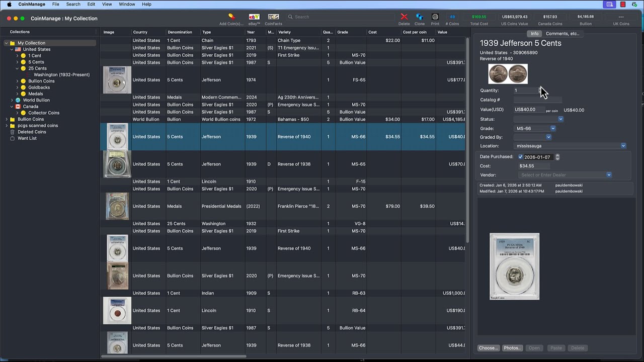The width and height of the screenshot is (644, 362).
Task: Expand the 5 Cents tree node
Action: (x=17, y=62)
